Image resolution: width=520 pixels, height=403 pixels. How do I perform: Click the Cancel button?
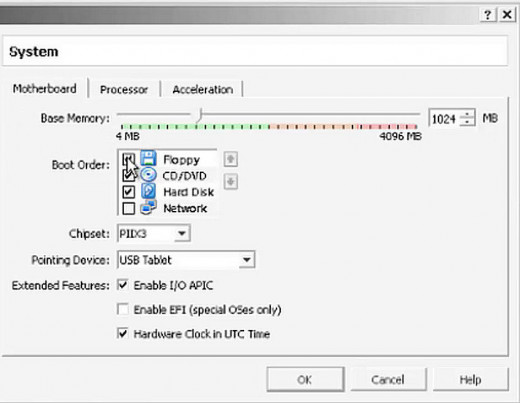(388, 379)
